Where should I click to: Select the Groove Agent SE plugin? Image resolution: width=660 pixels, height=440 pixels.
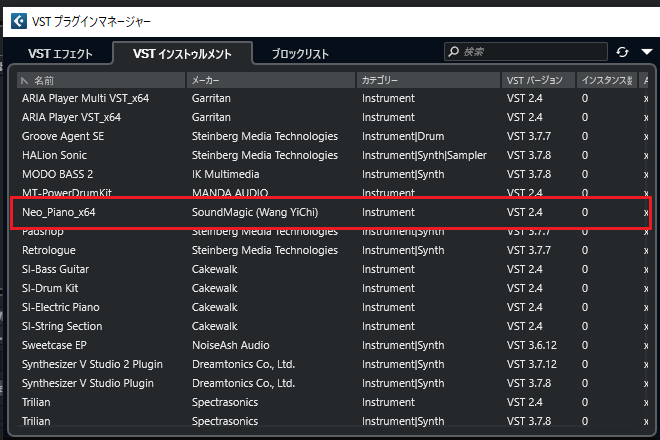[x=333, y=136]
